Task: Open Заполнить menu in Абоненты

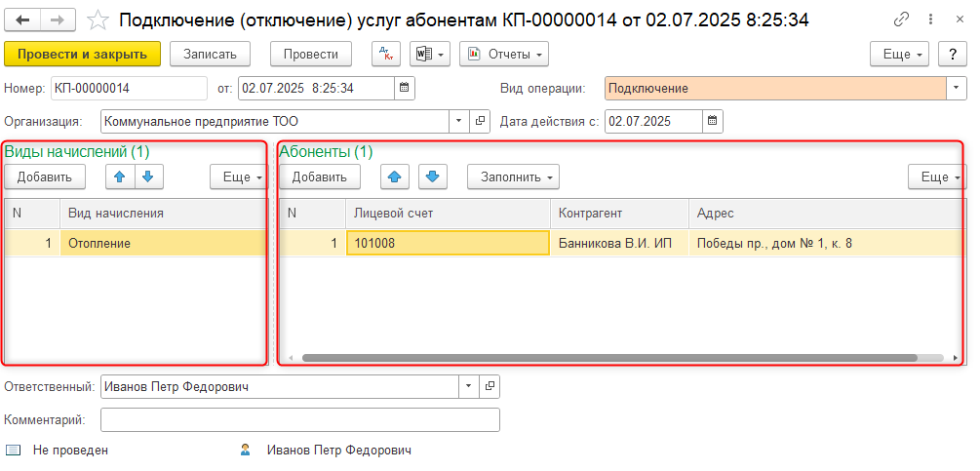Action: (513, 177)
